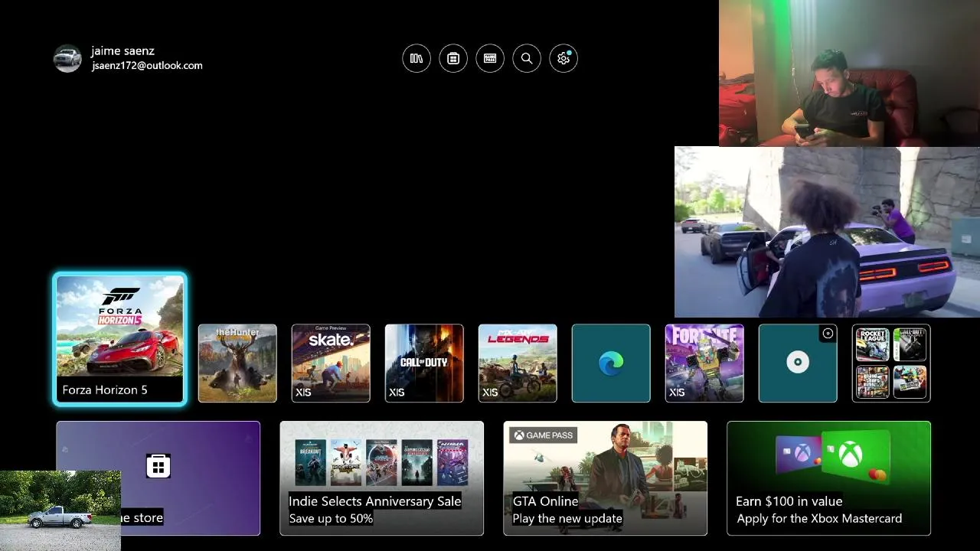Open the Earn $100 Xbox Mastercard card
Image resolution: width=980 pixels, height=551 pixels.
828,478
